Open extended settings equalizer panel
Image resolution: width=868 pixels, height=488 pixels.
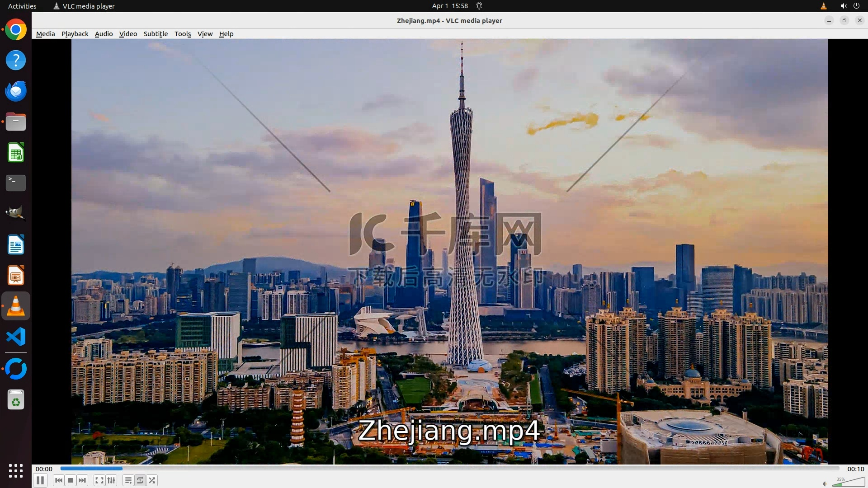click(111, 480)
